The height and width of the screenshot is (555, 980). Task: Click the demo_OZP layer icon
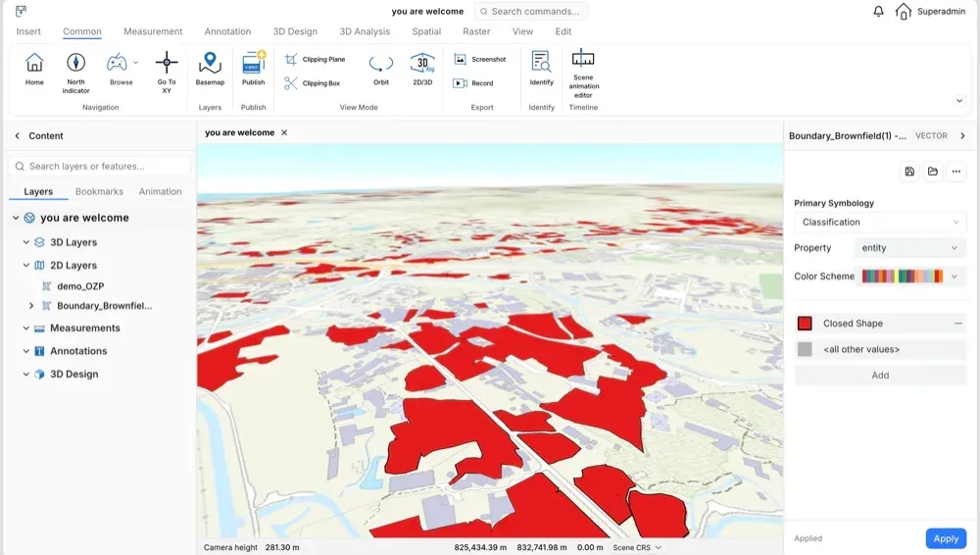(x=46, y=286)
